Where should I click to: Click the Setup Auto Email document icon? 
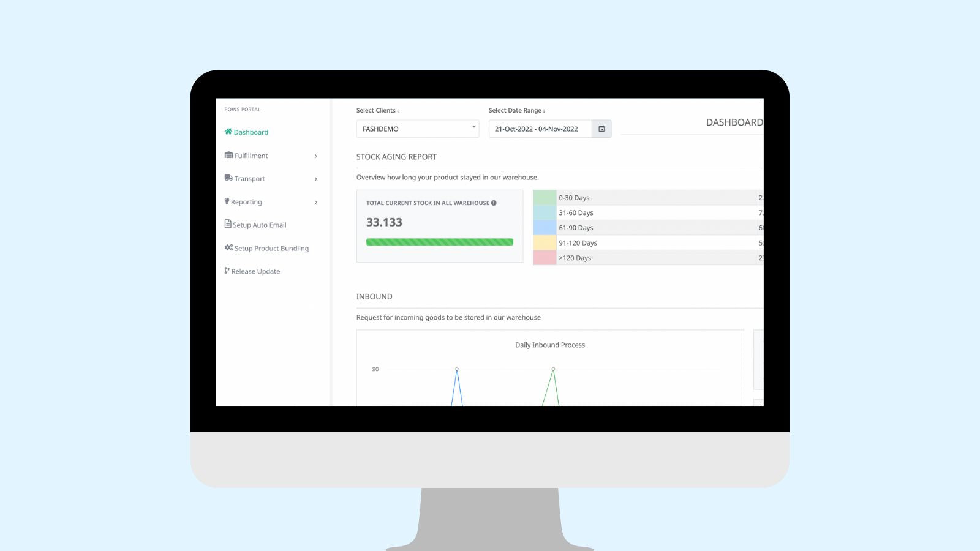[227, 224]
